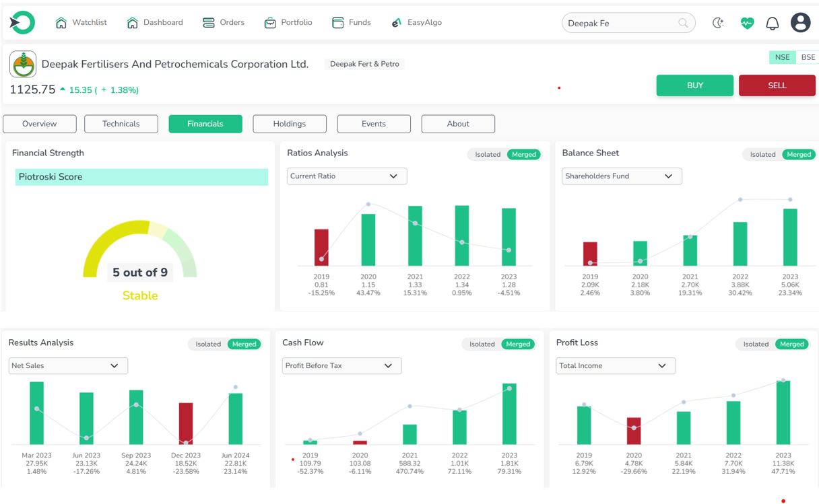Click the red SELL button
819x504 pixels.
pos(777,85)
